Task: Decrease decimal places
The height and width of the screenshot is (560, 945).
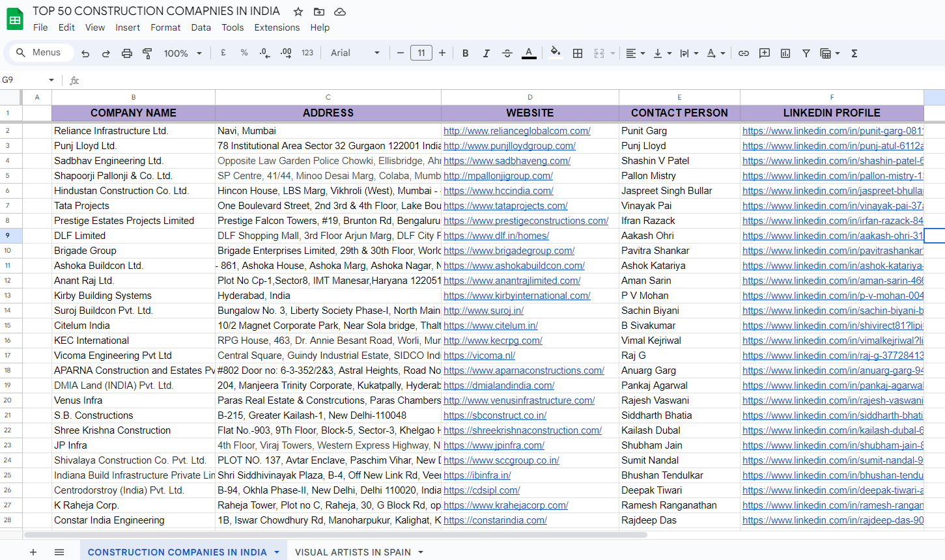Action: (x=265, y=53)
